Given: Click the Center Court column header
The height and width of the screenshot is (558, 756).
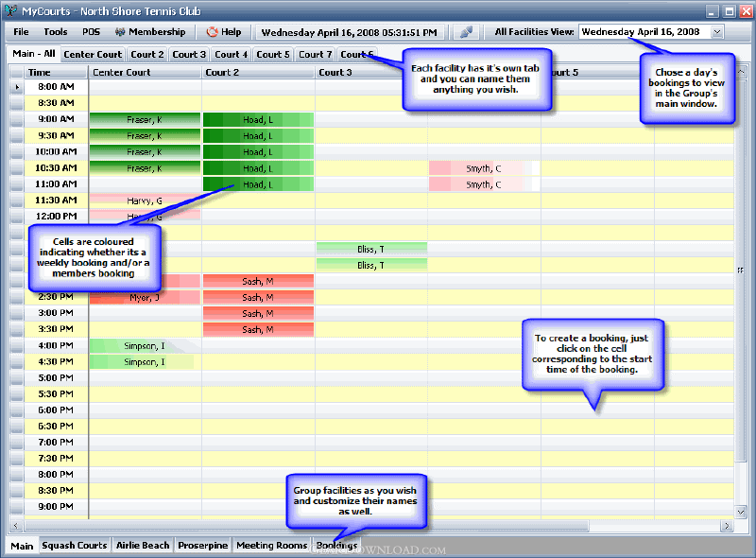Looking at the screenshot, I should click(145, 73).
